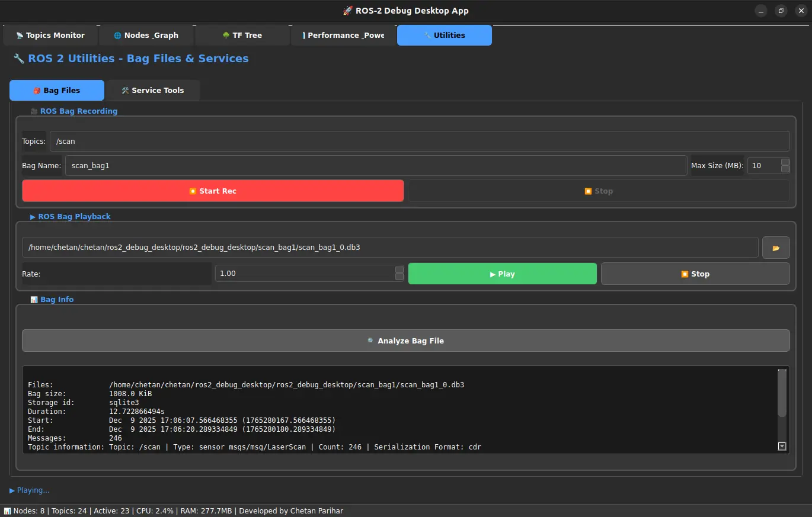Click the Bag Info output scrollbar handle
The width and height of the screenshot is (812, 517).
point(782,394)
